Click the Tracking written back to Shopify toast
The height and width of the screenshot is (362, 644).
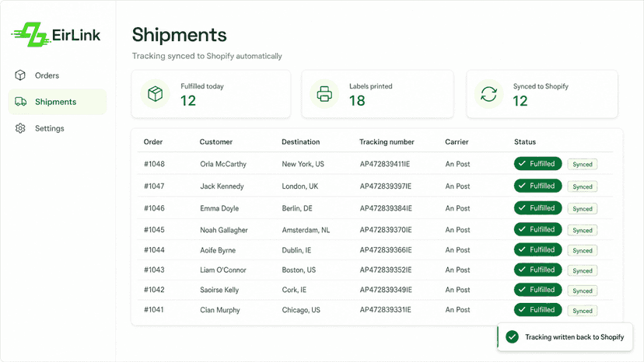[565, 337]
